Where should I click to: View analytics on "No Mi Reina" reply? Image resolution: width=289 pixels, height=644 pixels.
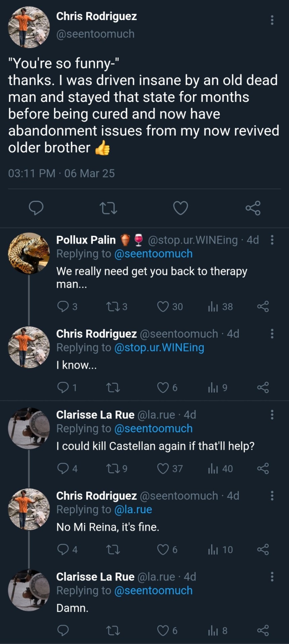pos(213,550)
